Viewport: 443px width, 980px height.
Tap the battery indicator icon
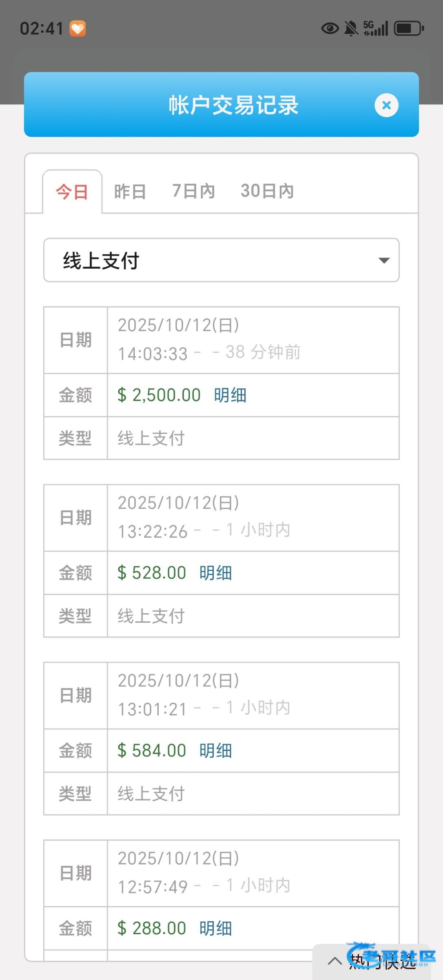pos(408,29)
